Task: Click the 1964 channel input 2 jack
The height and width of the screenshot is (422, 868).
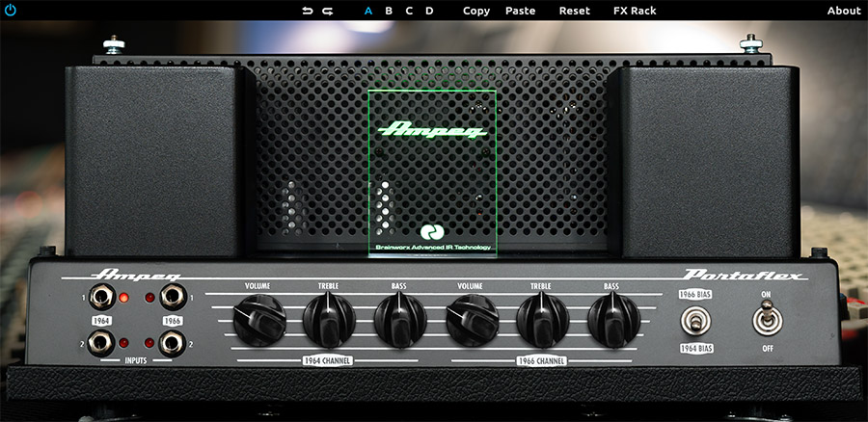Action: click(100, 341)
